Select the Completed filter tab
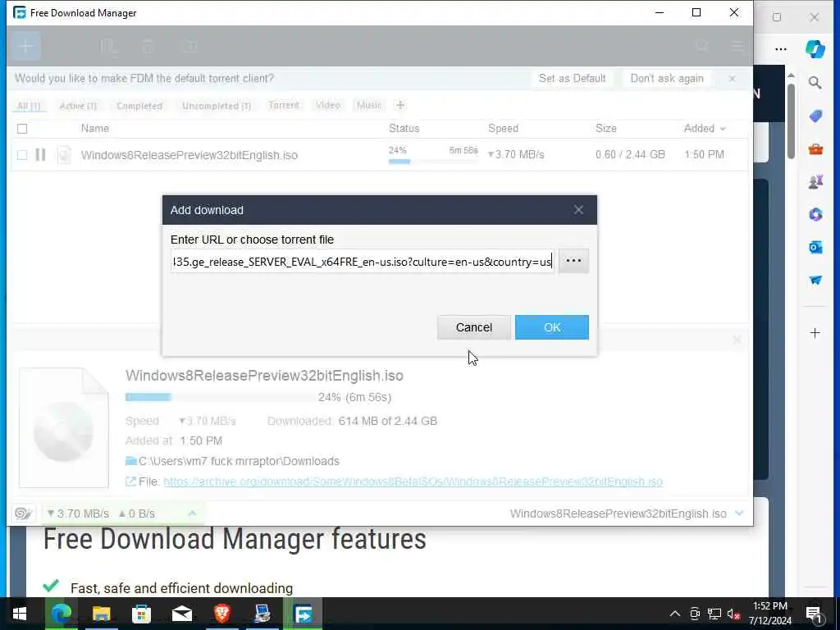840x630 pixels. tap(139, 106)
